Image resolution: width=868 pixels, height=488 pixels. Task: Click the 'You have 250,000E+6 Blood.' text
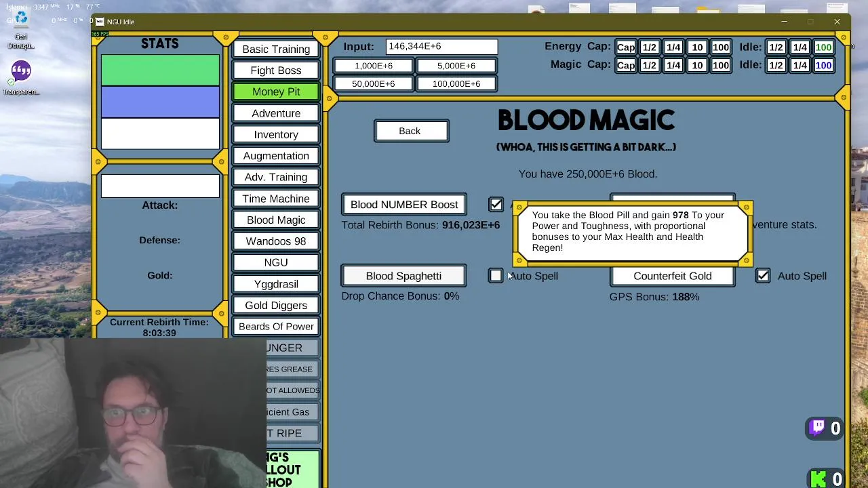(587, 174)
